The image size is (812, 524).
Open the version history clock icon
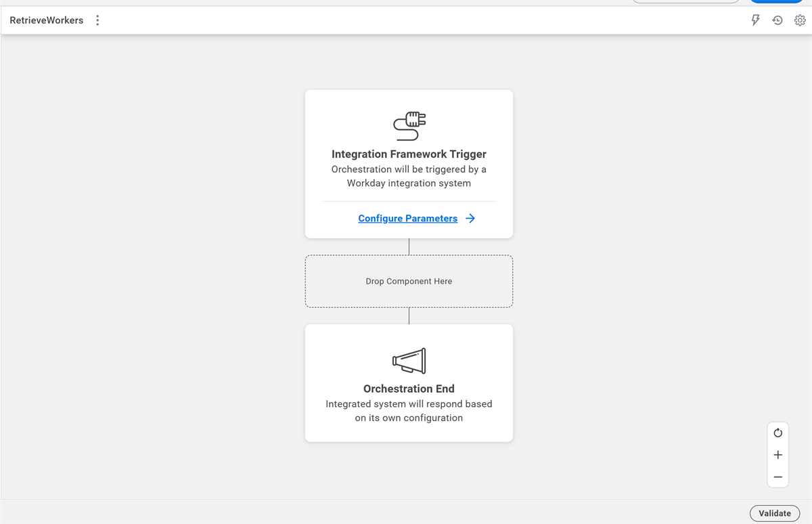[x=777, y=20]
